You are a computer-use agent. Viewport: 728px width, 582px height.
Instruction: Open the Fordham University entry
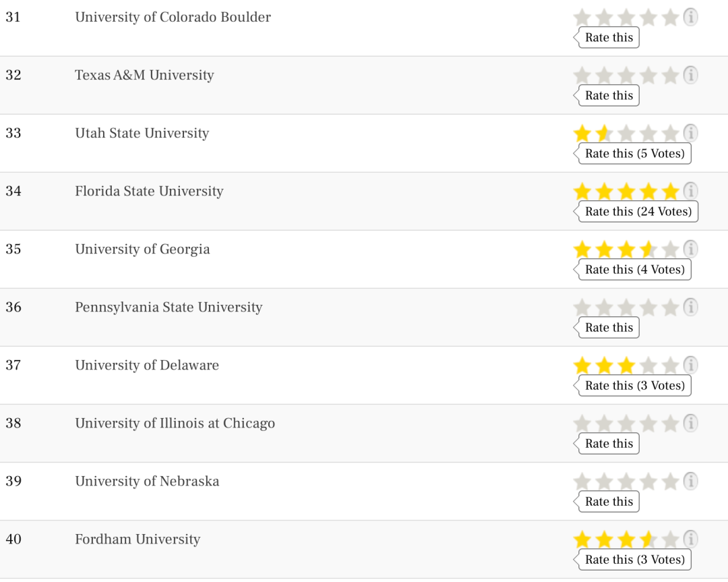(138, 540)
